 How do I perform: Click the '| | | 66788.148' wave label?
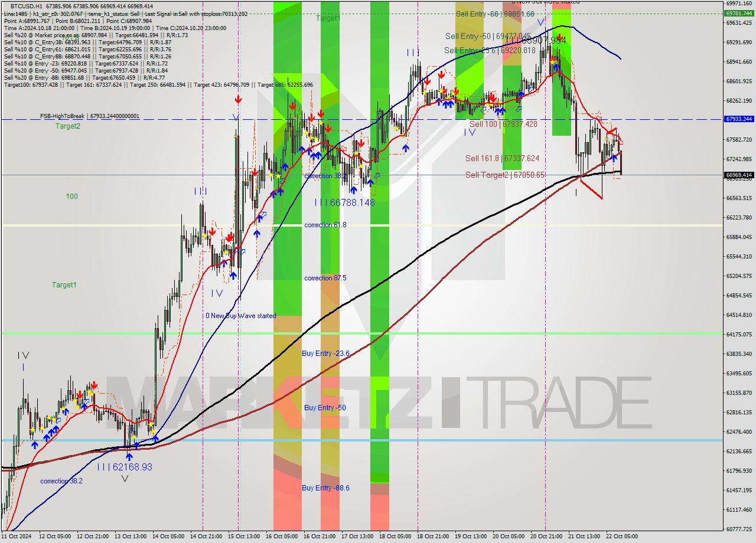click(344, 202)
